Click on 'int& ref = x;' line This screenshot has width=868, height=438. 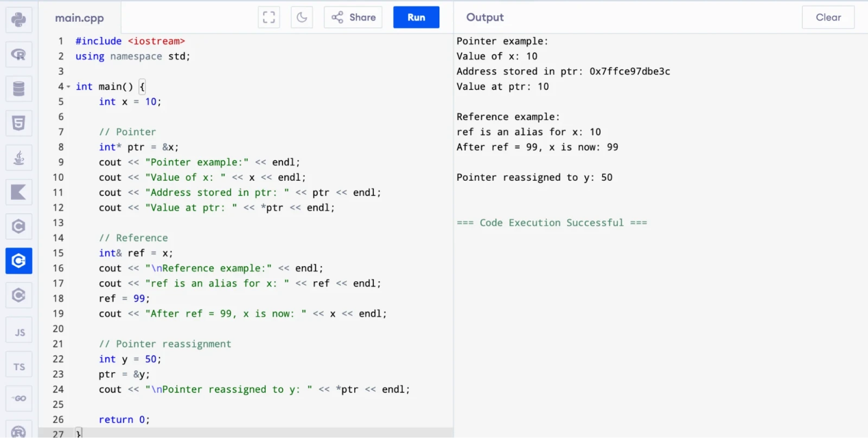point(136,253)
